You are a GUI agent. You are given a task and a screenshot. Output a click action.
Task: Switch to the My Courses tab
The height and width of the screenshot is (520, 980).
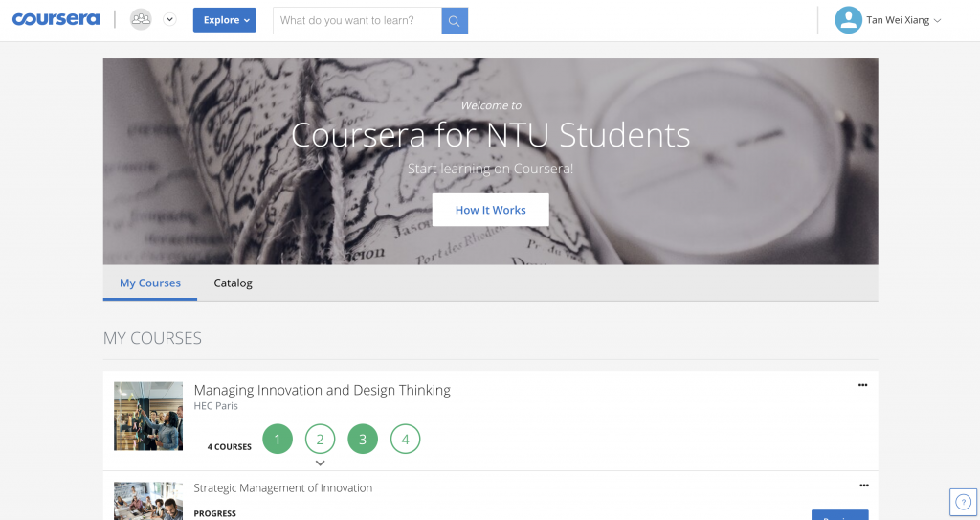tap(150, 283)
